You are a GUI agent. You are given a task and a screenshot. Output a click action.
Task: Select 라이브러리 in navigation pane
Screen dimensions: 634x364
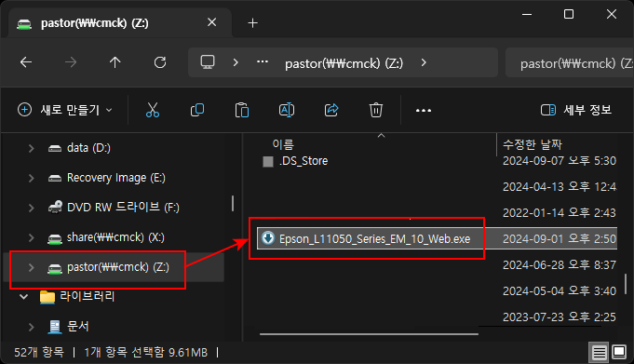pos(87,296)
